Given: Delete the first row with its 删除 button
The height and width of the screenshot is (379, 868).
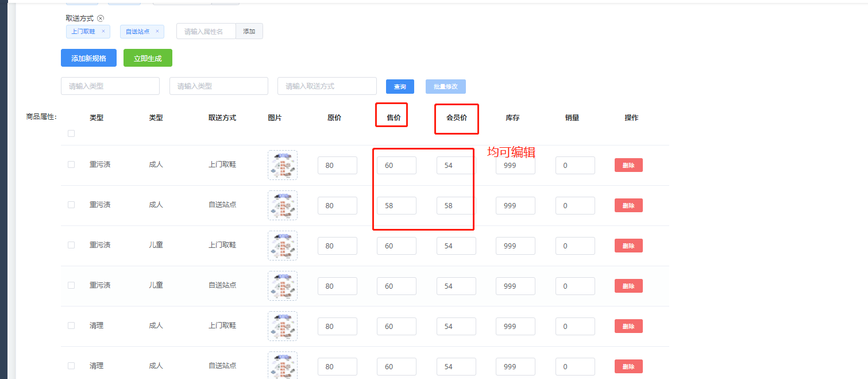Looking at the screenshot, I should click(628, 165).
